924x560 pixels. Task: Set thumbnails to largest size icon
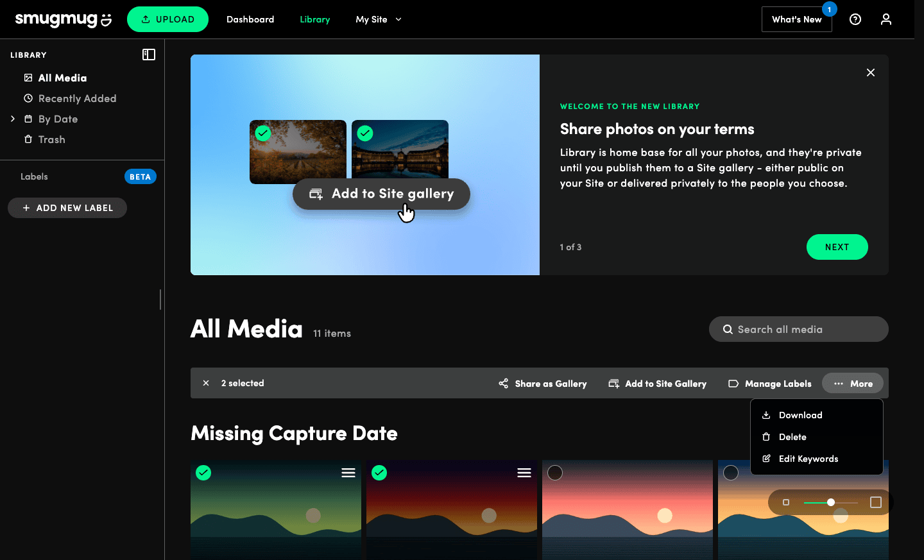[876, 502]
